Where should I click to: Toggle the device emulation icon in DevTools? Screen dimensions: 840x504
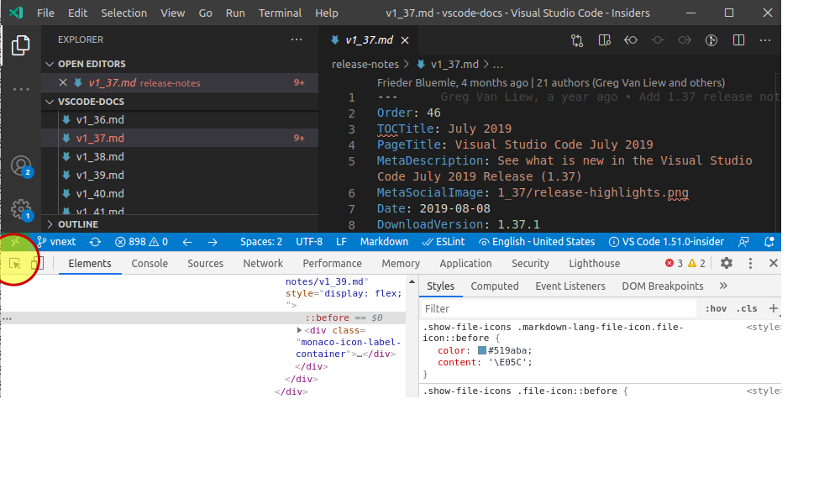[x=37, y=264]
